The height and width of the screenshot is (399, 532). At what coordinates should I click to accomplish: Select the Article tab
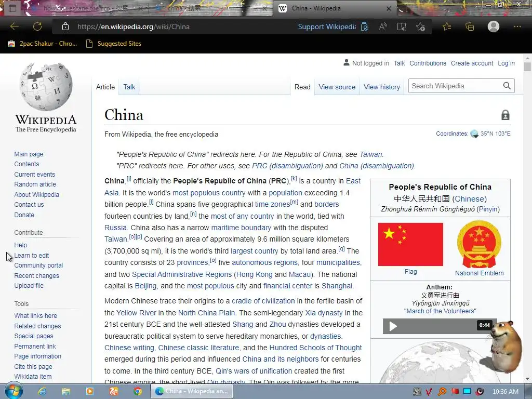pyautogui.click(x=105, y=87)
